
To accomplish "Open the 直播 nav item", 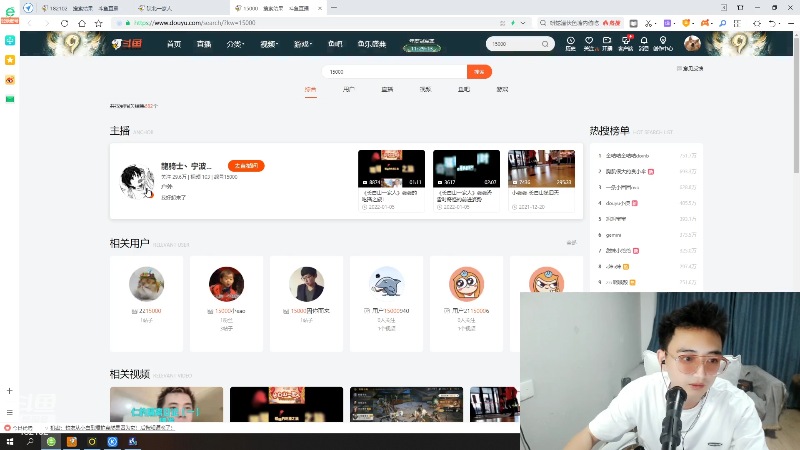I will point(204,44).
